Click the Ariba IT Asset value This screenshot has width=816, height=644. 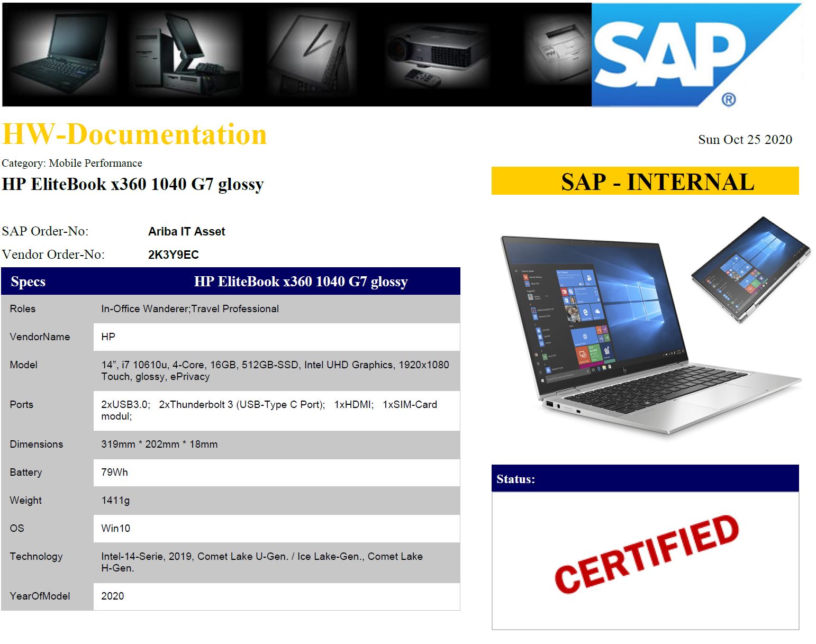[x=187, y=231]
